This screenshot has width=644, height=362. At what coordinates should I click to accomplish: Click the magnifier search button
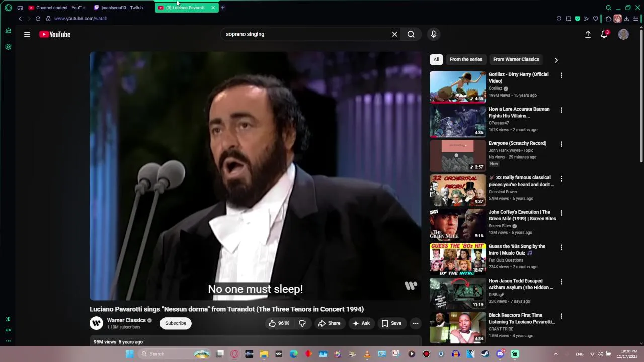point(411,34)
